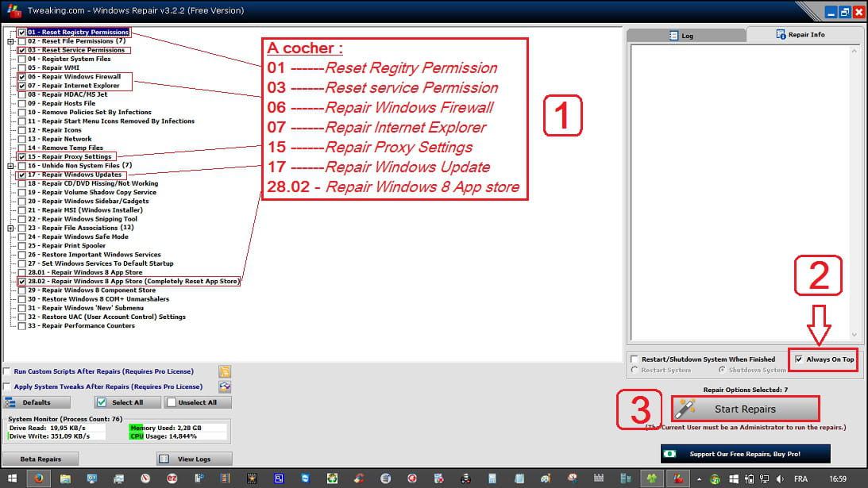Open the Notepad taskbar icon

519,478
